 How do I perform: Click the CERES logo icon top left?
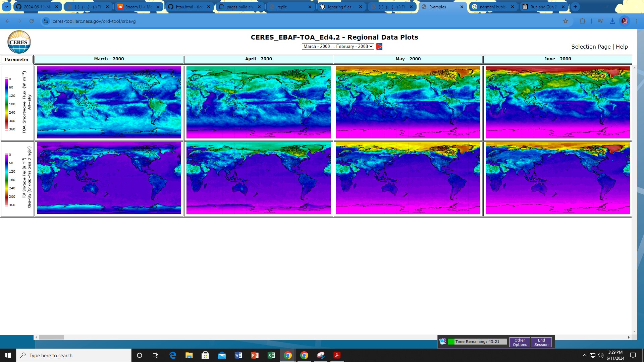(18, 42)
